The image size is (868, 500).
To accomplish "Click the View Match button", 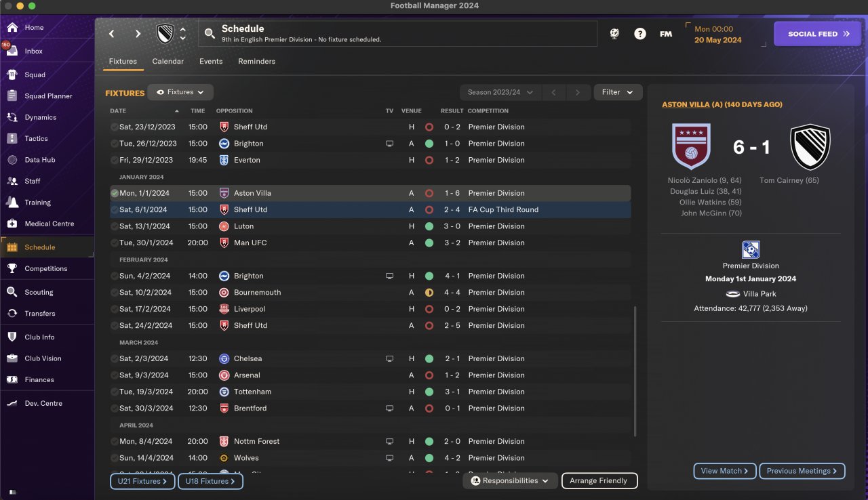I will click(x=724, y=471).
